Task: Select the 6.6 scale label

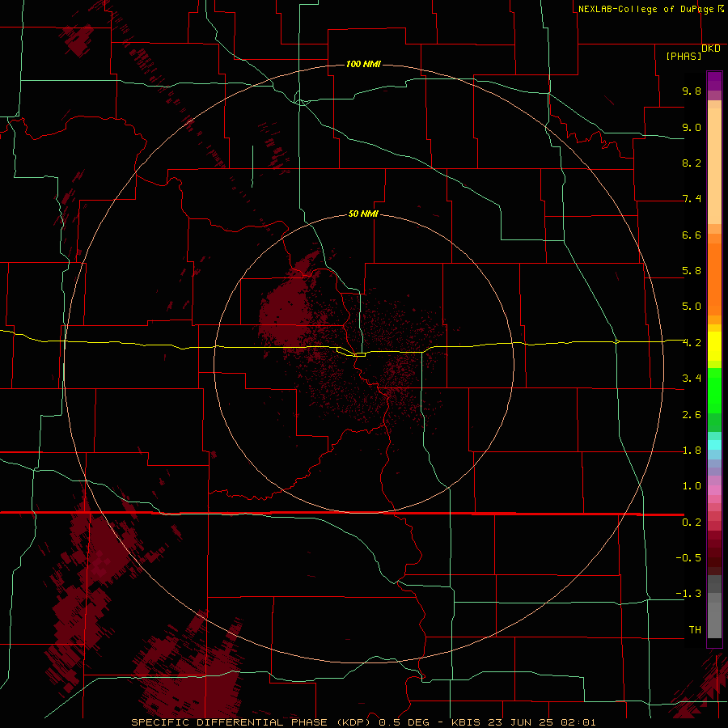Action: click(x=692, y=235)
